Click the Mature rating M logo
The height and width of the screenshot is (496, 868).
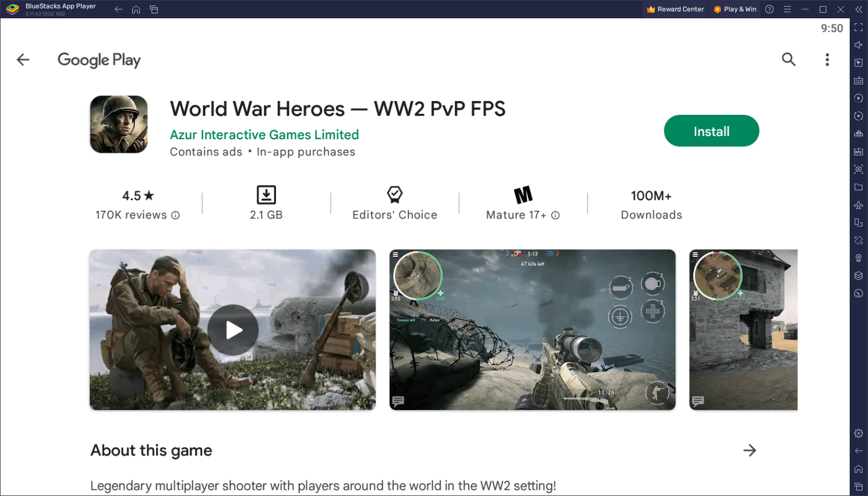tap(523, 195)
